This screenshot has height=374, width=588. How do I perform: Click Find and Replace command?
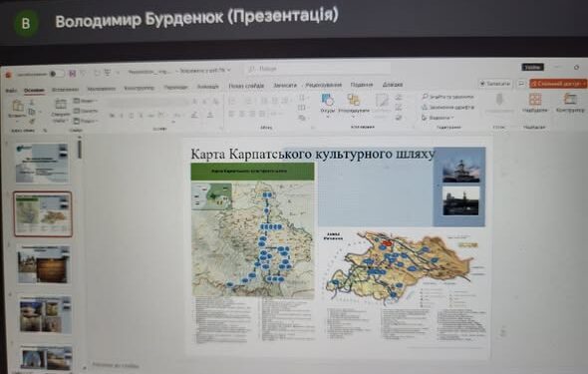447,97
